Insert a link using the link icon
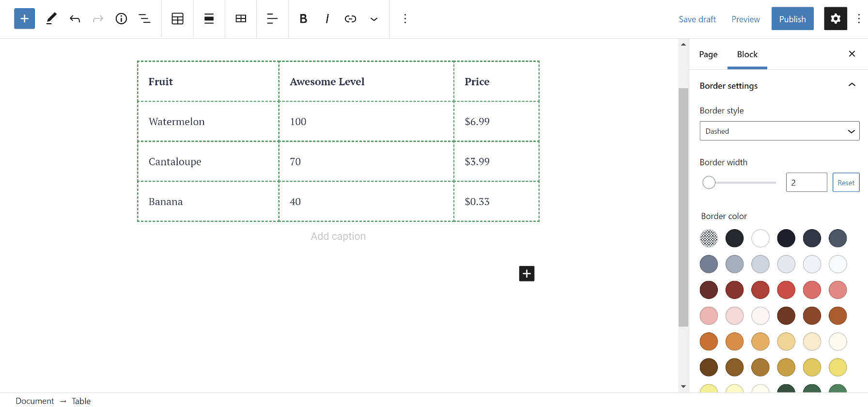This screenshot has height=407, width=868. 350,19
